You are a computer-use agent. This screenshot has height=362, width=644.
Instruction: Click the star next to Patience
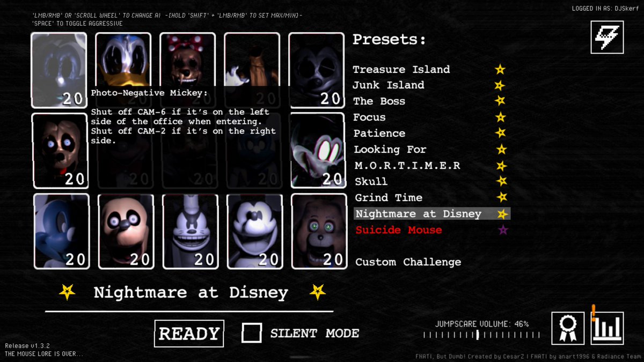click(x=501, y=133)
